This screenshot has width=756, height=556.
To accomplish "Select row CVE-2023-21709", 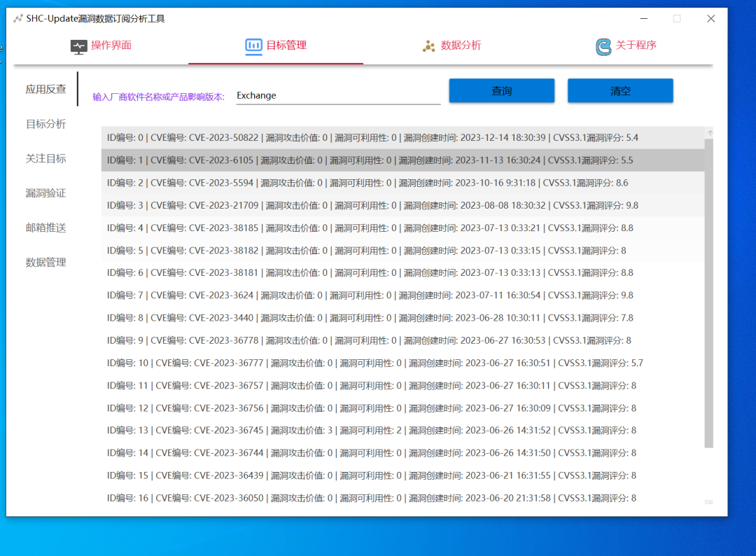I will click(402, 205).
